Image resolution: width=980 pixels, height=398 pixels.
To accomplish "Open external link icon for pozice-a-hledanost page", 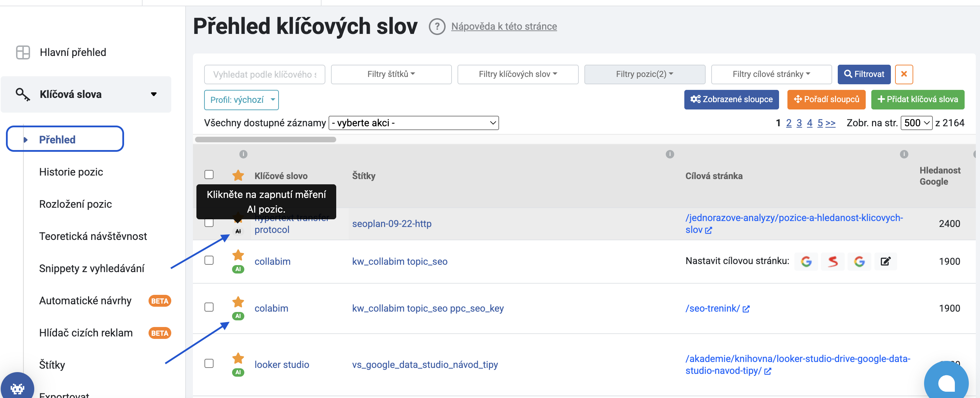I will [x=708, y=230].
